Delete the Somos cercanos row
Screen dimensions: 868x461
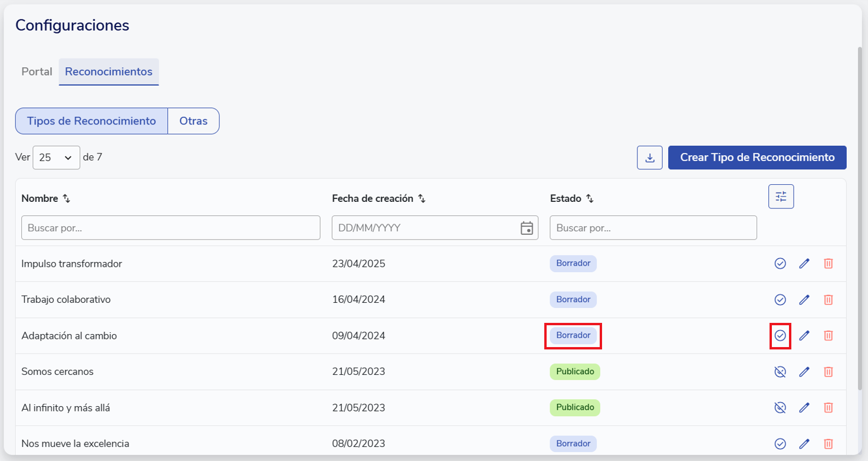pyautogui.click(x=828, y=372)
